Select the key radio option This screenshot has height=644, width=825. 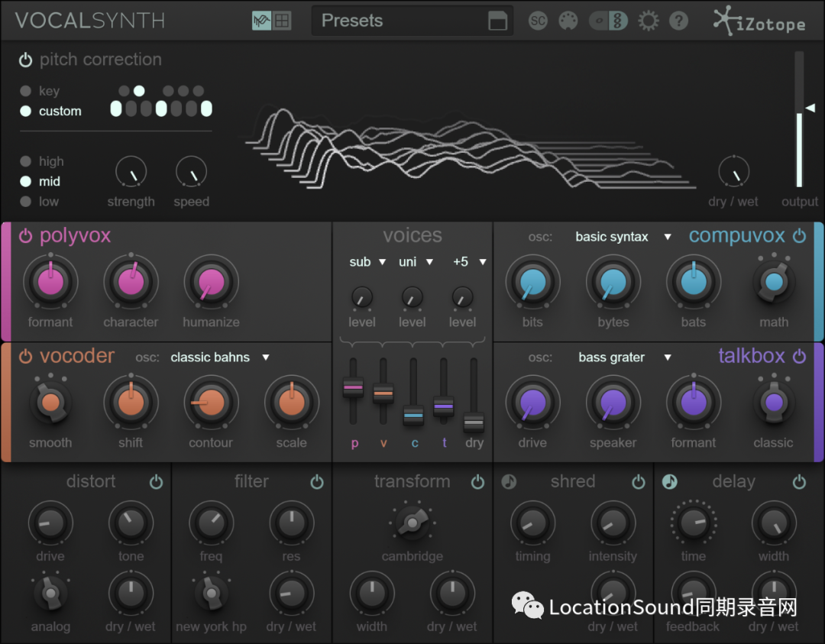coord(26,91)
